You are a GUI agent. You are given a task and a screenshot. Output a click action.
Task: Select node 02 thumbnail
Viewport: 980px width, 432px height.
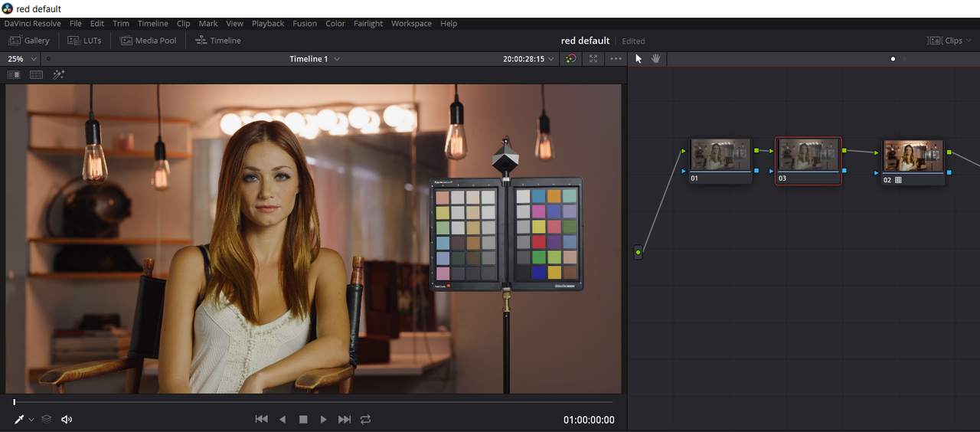(913, 156)
